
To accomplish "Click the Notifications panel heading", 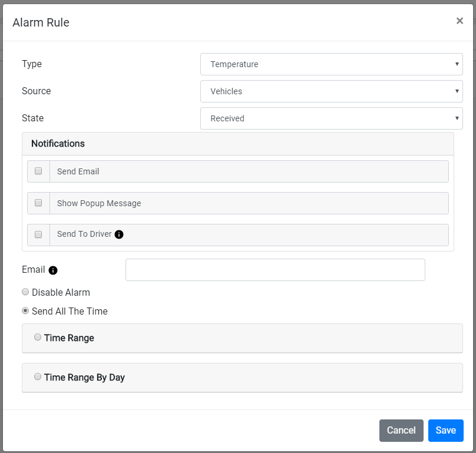I will pos(58,143).
